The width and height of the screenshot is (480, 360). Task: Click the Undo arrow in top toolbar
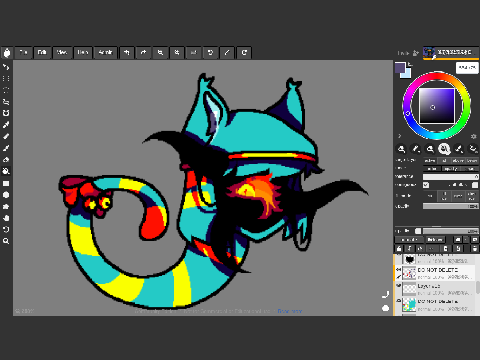click(127, 52)
